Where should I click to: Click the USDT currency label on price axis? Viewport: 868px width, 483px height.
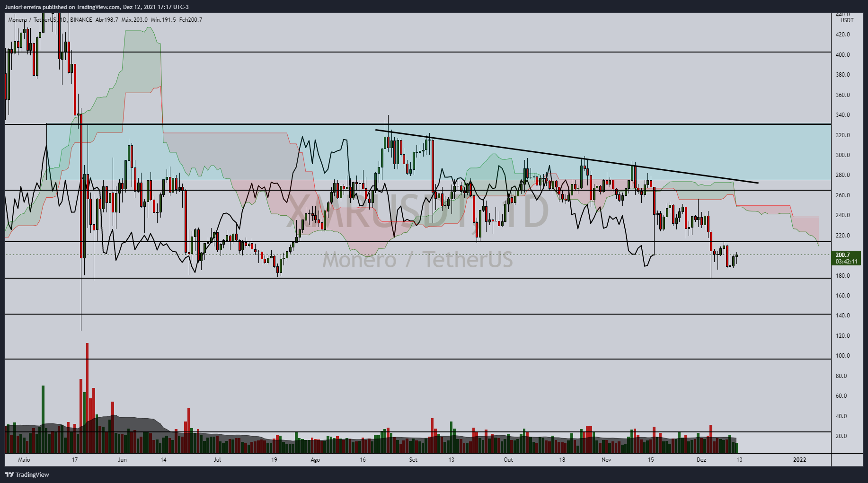point(847,20)
